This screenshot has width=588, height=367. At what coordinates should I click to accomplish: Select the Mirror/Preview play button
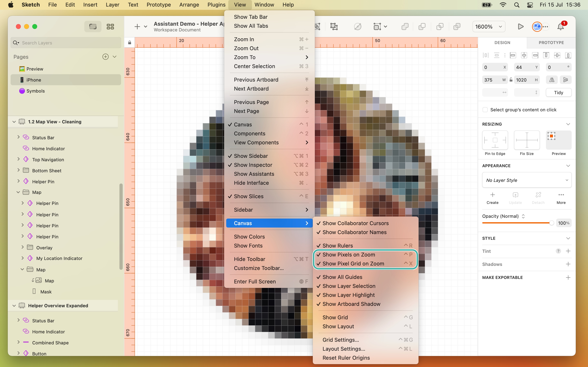click(520, 26)
